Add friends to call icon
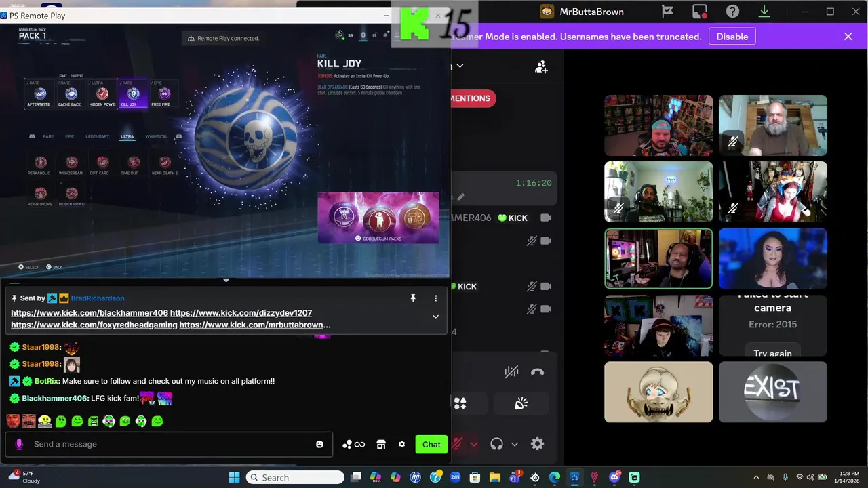The width and height of the screenshot is (868, 488). [x=541, y=66]
